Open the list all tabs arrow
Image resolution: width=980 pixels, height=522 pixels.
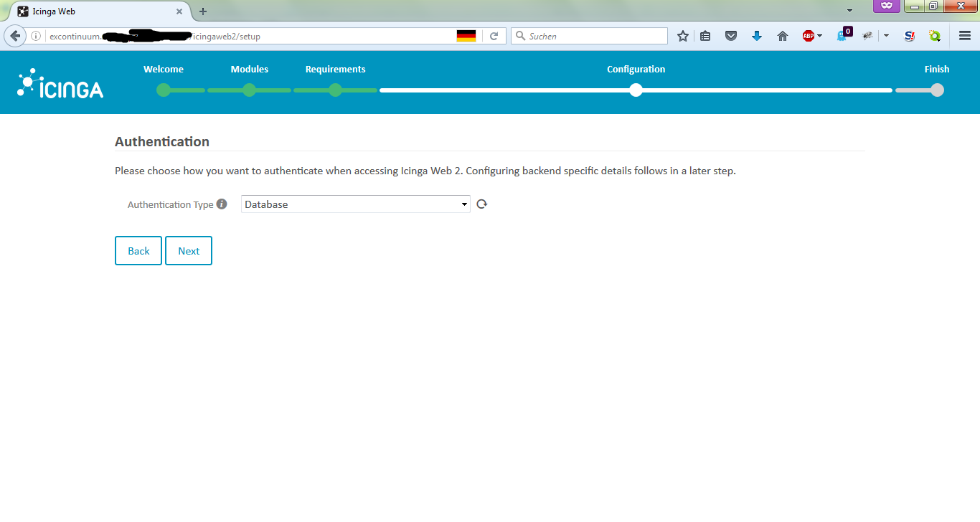pos(849,11)
